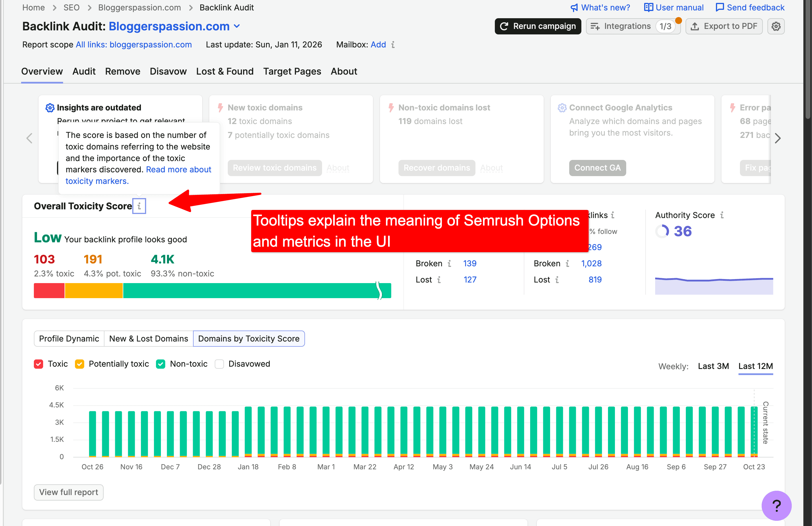Open the Audit tab
The width and height of the screenshot is (812, 526).
pos(84,71)
